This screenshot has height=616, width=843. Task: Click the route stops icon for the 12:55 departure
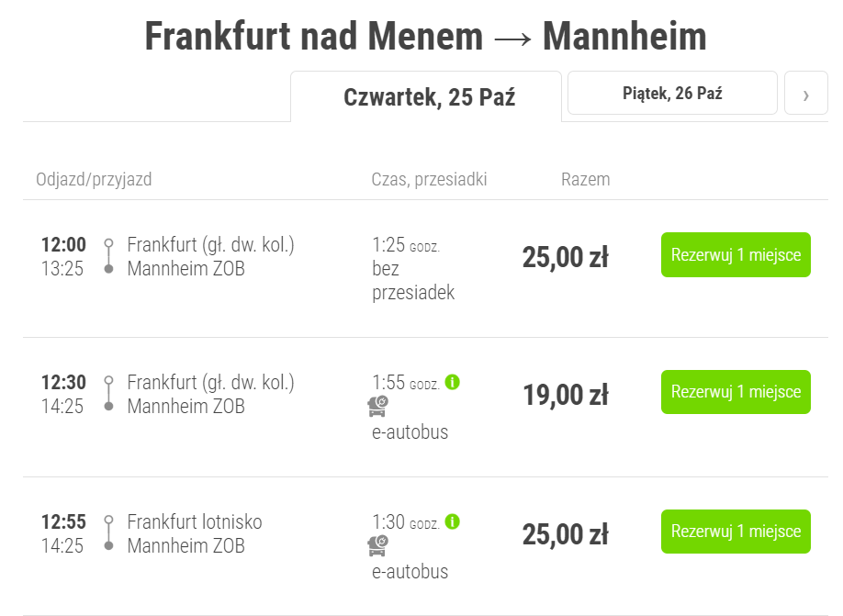click(108, 533)
